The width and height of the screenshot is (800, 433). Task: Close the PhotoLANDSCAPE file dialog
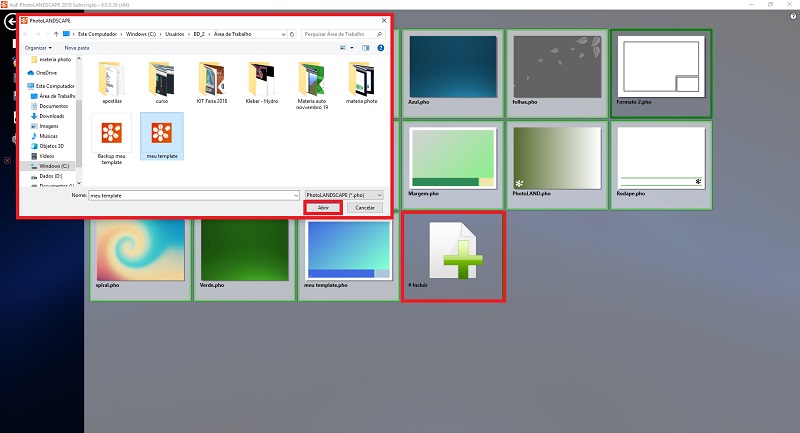pos(384,20)
